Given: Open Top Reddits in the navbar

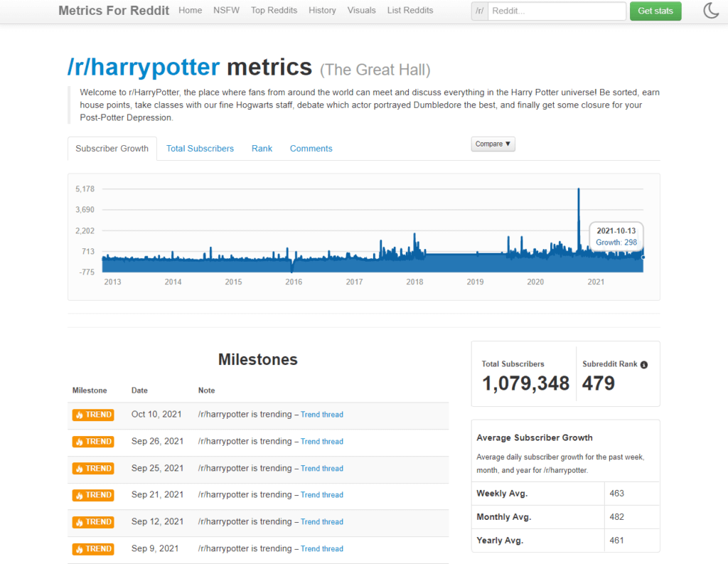Looking at the screenshot, I should [x=274, y=10].
